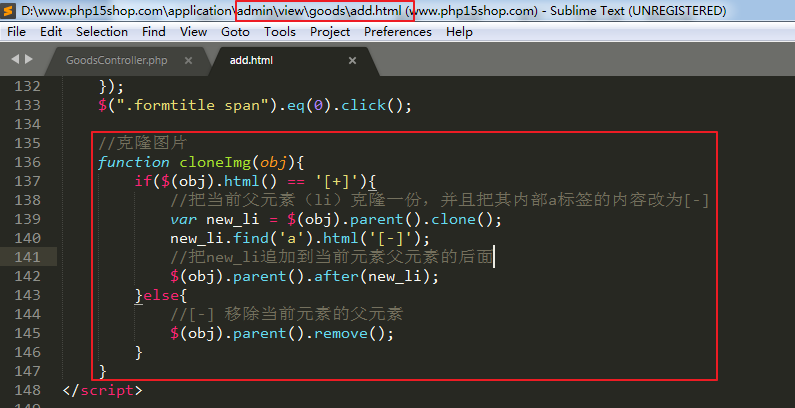
Task: Click line number 141 in the gutter
Action: pos(28,257)
